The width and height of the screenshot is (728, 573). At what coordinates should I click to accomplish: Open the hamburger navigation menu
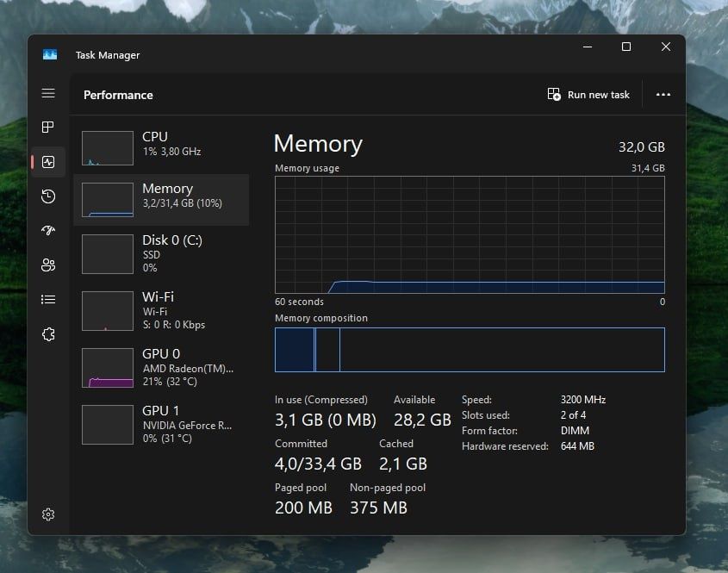point(48,93)
